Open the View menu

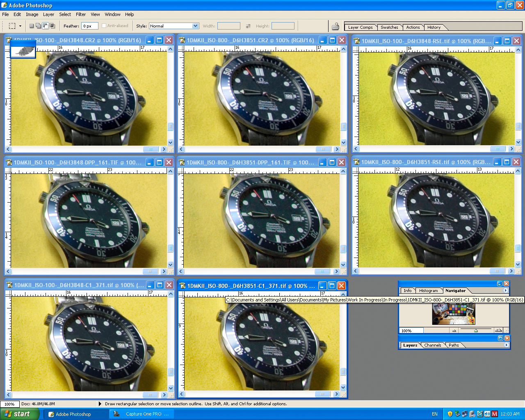pos(95,14)
